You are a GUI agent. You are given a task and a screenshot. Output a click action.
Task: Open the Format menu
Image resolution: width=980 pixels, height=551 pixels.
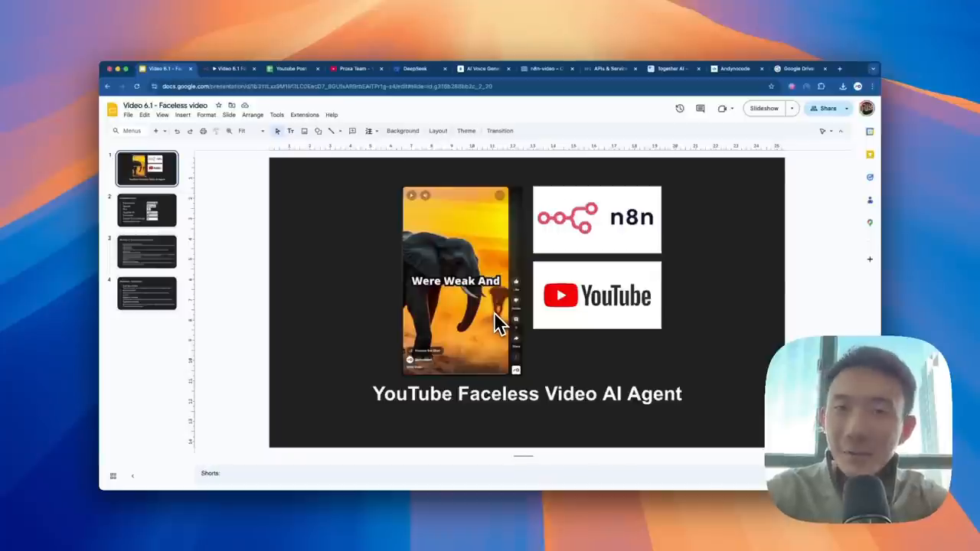(x=206, y=115)
